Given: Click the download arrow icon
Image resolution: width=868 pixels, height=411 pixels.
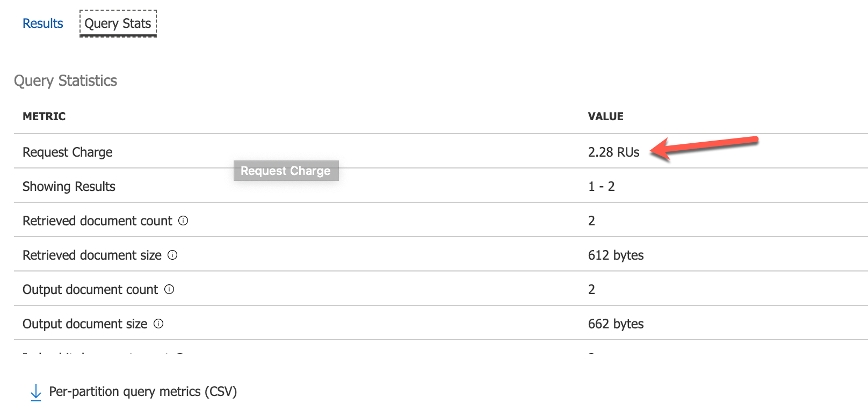Looking at the screenshot, I should point(36,392).
